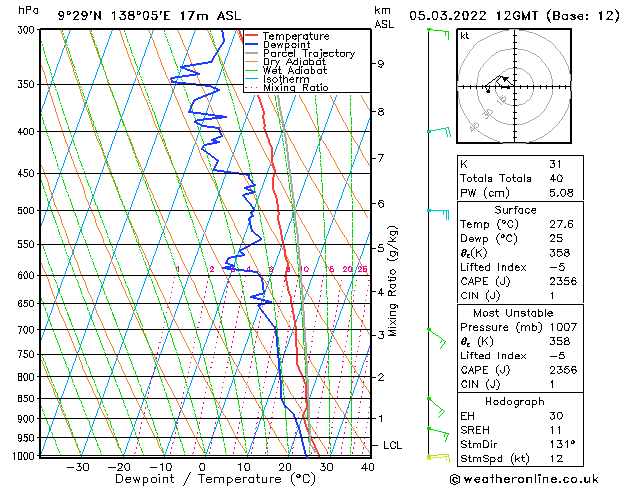Click the Surface CAPE (J) value 2356
The image size is (629, 486).
tap(563, 281)
